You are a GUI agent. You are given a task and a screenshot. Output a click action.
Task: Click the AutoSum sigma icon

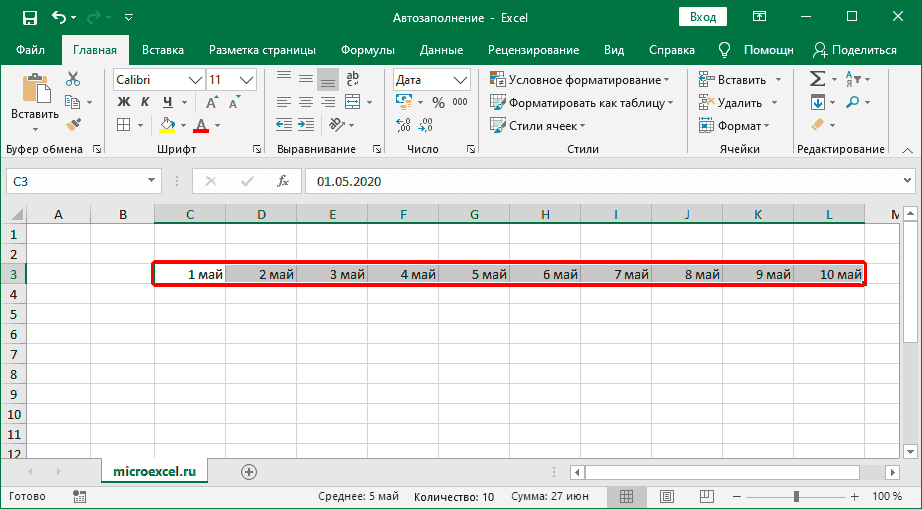pos(817,79)
